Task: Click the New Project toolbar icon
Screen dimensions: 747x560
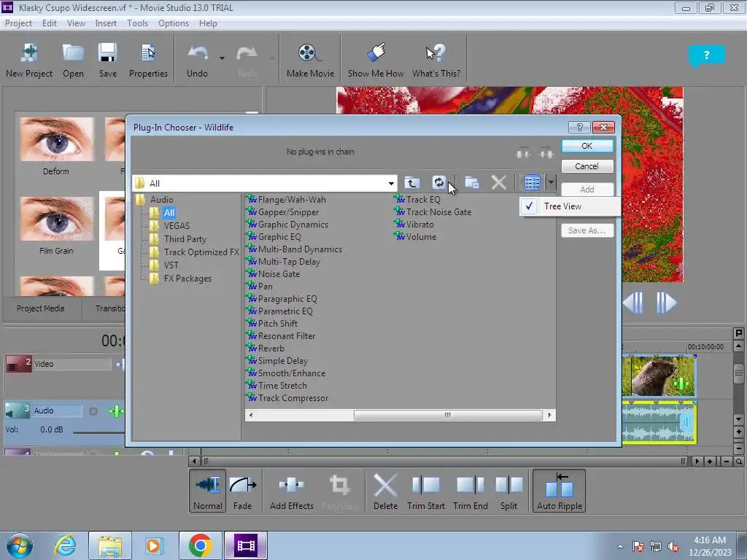Action: [x=29, y=61]
